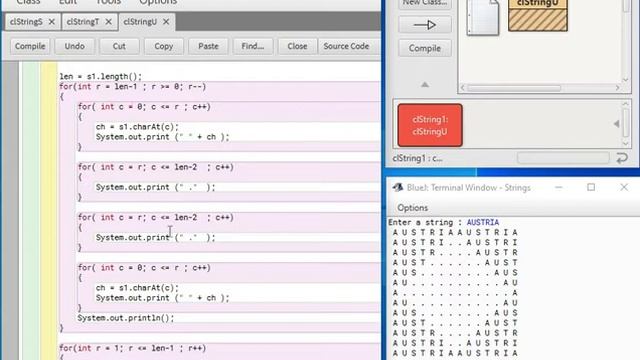Maximize the Terminal Window

(x=591, y=187)
